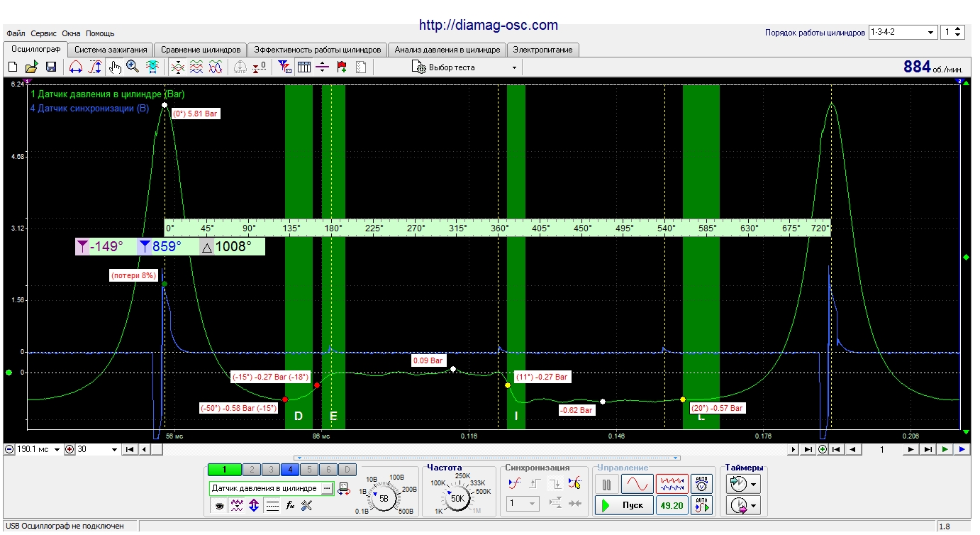980x535 pixels.
Task: Select the vertical measurement cursor tool
Action: click(x=95, y=67)
